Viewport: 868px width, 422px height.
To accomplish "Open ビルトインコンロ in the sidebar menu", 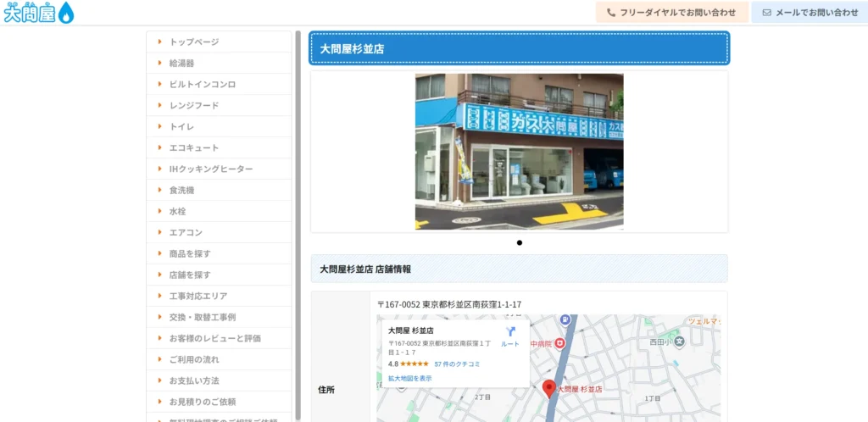I will point(202,84).
